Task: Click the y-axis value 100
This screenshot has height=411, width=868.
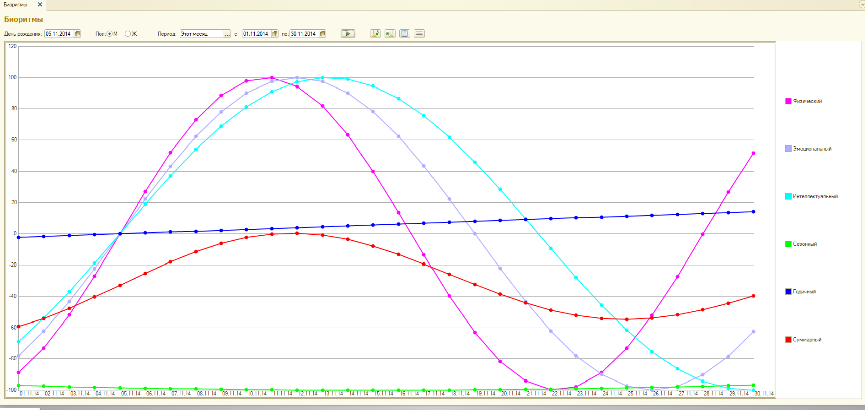Action: pyautogui.click(x=12, y=77)
